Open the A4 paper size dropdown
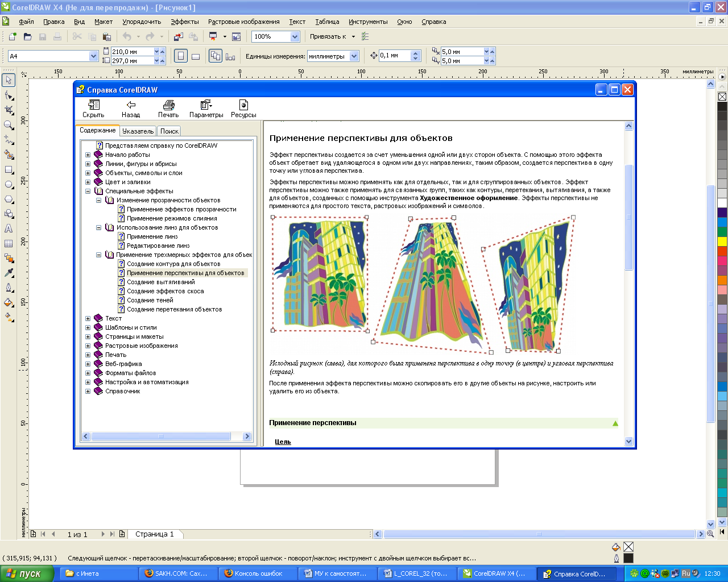Viewport: 728px width, 582px height. tap(93, 56)
